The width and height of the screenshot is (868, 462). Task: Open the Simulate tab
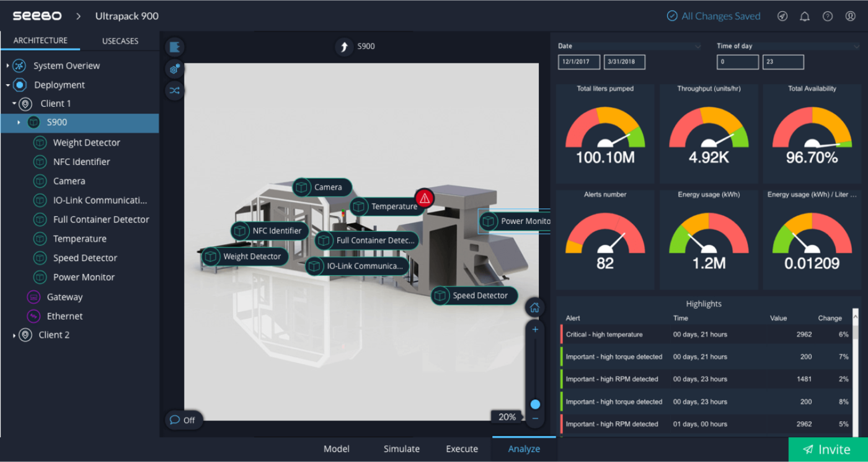pyautogui.click(x=402, y=449)
